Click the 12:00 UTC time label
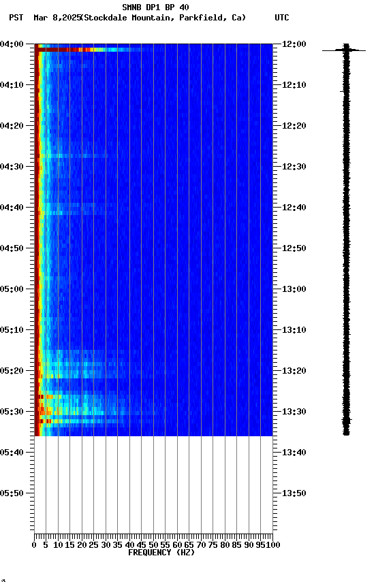 [294, 44]
